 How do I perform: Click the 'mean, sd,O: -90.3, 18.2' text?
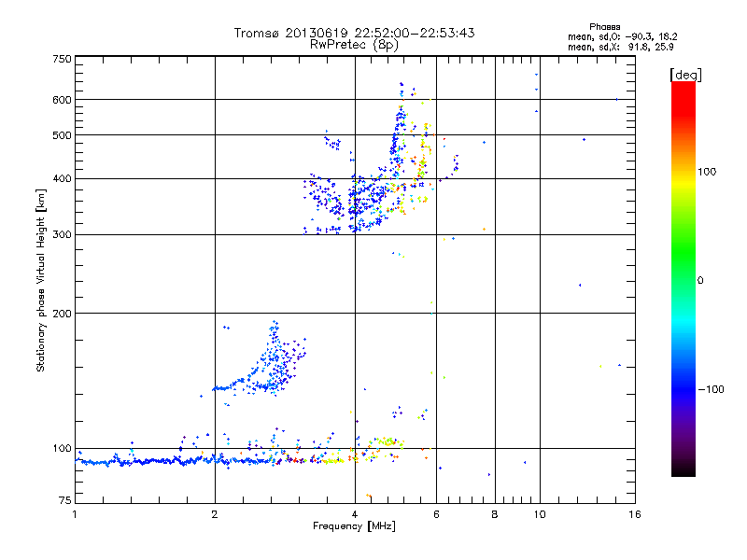[x=622, y=36]
